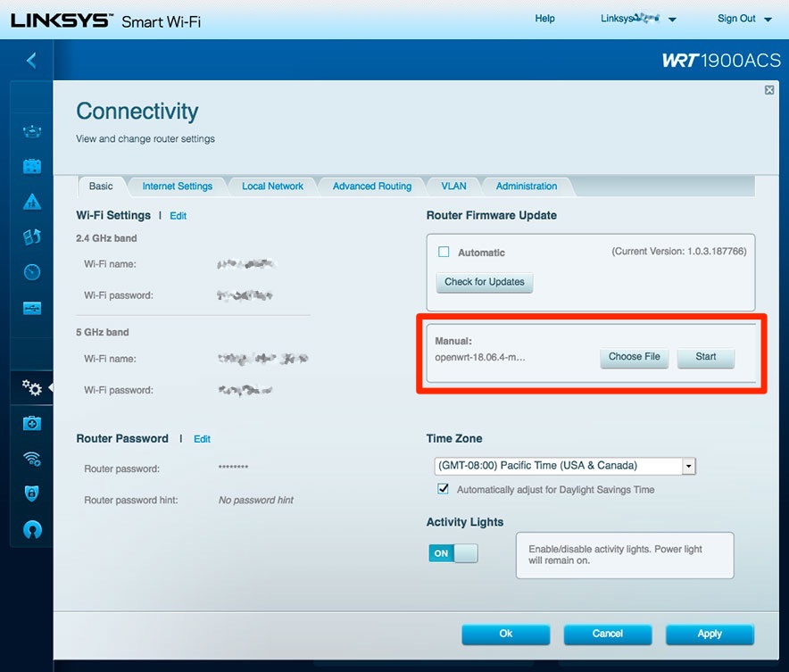Click the Activity Lights description text box

click(x=625, y=555)
